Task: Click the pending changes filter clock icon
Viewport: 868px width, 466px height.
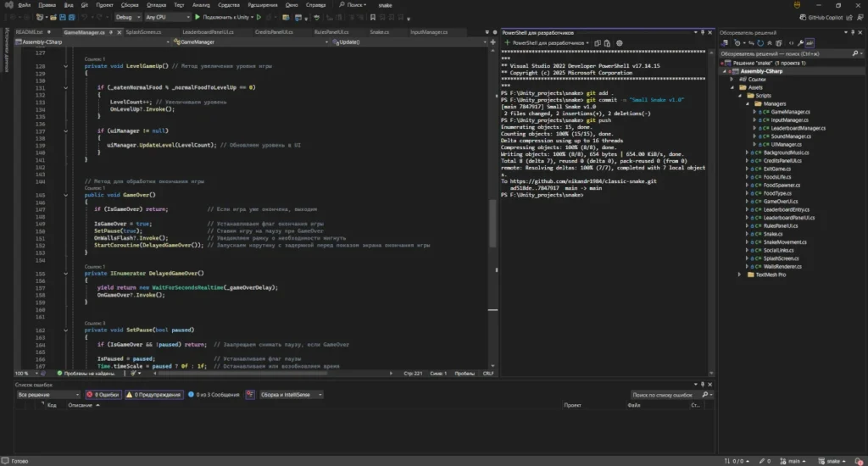Action: coord(737,43)
